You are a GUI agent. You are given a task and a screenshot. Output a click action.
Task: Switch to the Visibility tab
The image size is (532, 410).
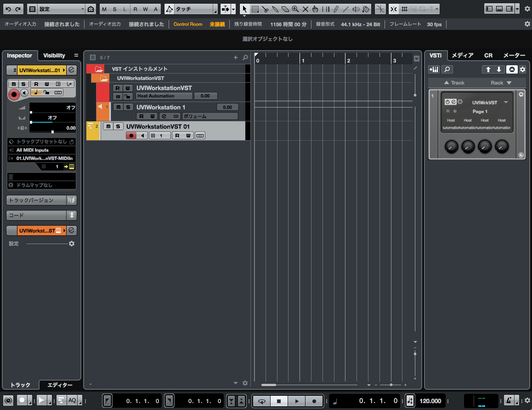54,55
